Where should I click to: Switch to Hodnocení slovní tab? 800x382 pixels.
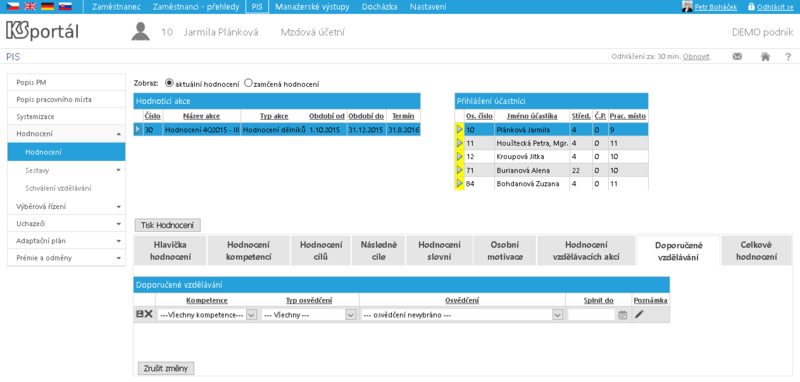point(439,250)
